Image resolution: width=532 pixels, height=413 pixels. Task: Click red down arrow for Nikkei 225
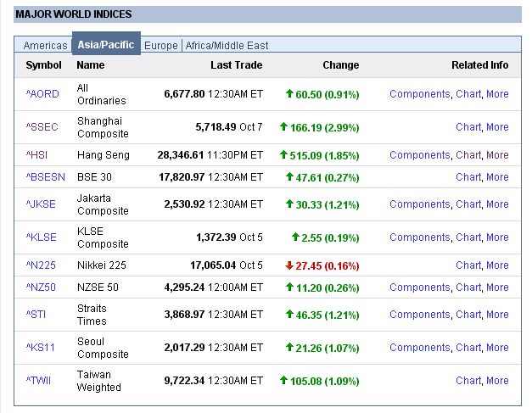[289, 265]
